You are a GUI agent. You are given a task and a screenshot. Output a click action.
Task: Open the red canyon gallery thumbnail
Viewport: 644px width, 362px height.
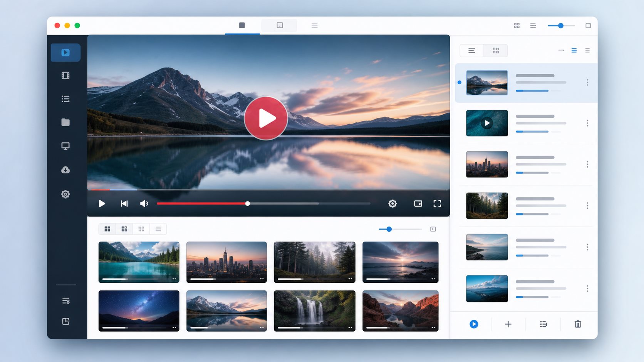(x=401, y=311)
